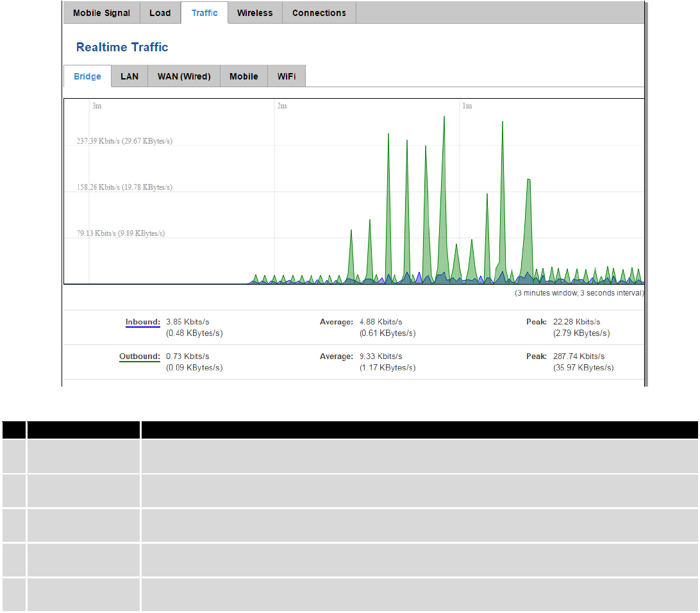Click the 0.73 Kbits/s outbound value
Image resolution: width=700 pixels, height=613 pixels.
pyautogui.click(x=187, y=357)
